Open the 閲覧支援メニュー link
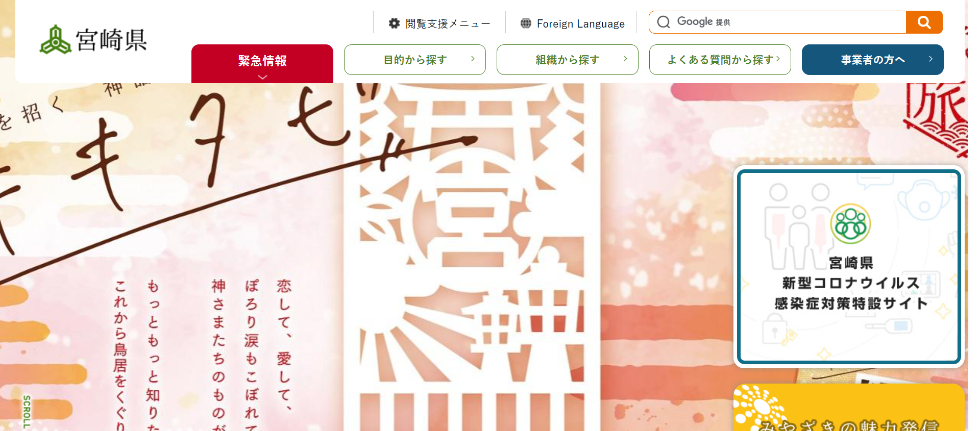The width and height of the screenshot is (980, 431). pos(439,23)
